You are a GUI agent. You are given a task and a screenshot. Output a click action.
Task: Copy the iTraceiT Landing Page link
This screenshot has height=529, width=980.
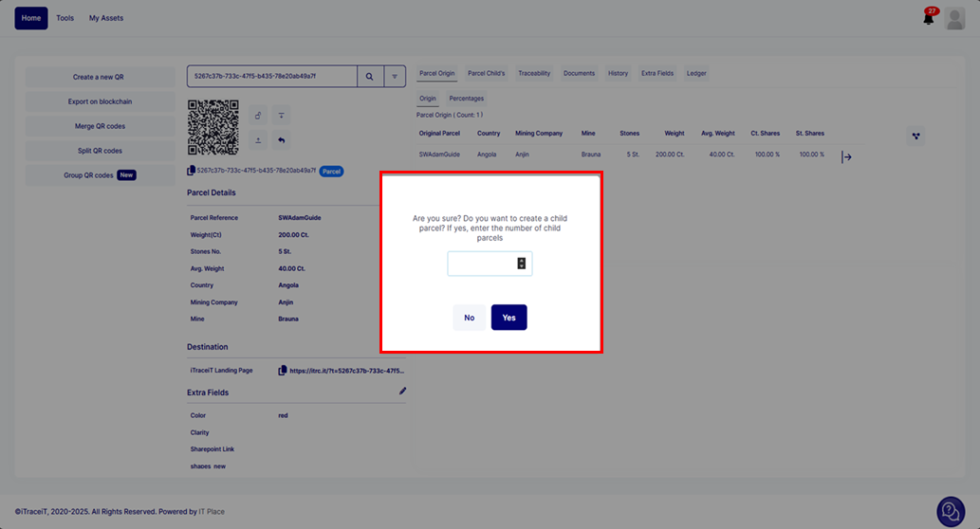[283, 371]
